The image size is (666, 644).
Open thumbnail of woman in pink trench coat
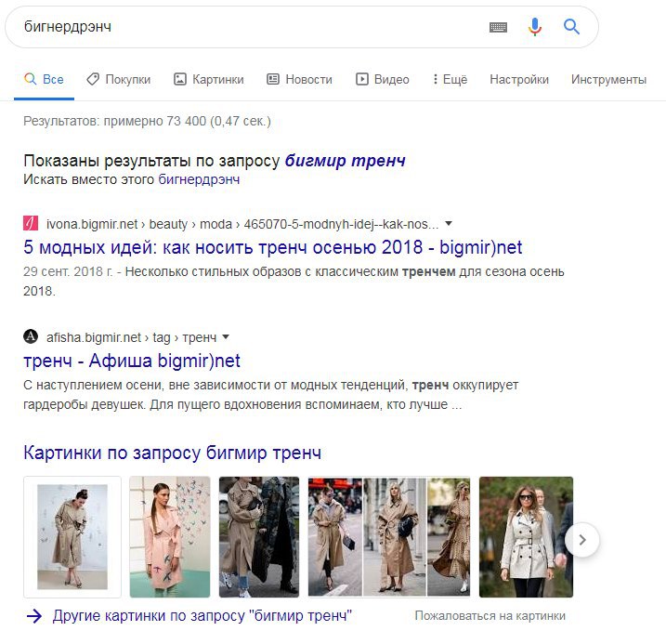tap(170, 537)
